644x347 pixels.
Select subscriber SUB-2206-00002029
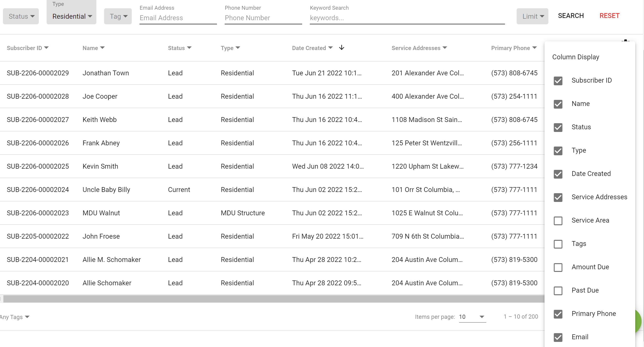pos(38,73)
